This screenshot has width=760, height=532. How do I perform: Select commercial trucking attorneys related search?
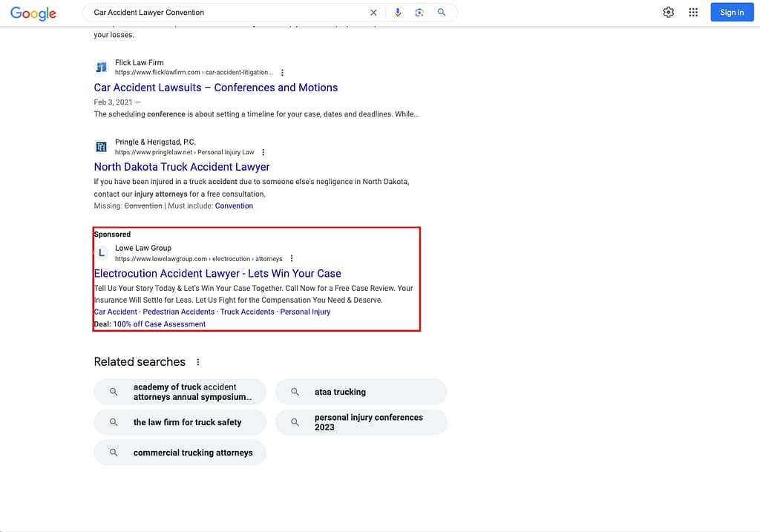tap(180, 453)
